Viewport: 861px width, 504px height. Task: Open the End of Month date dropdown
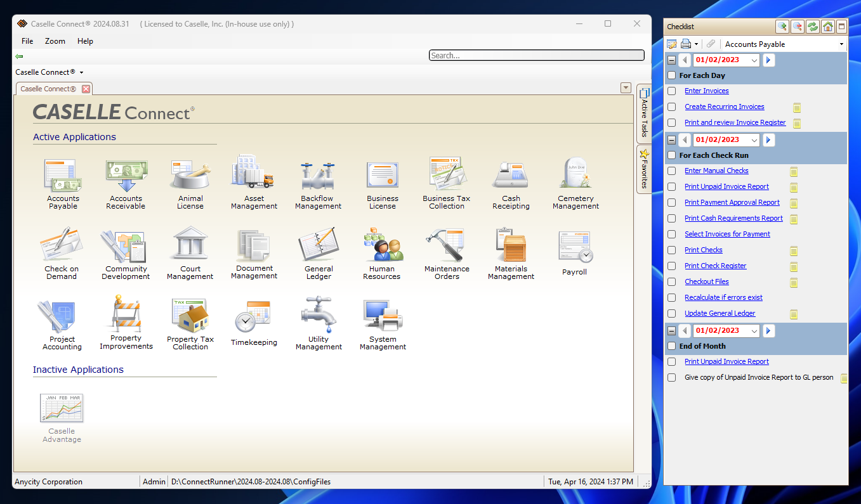[754, 331]
